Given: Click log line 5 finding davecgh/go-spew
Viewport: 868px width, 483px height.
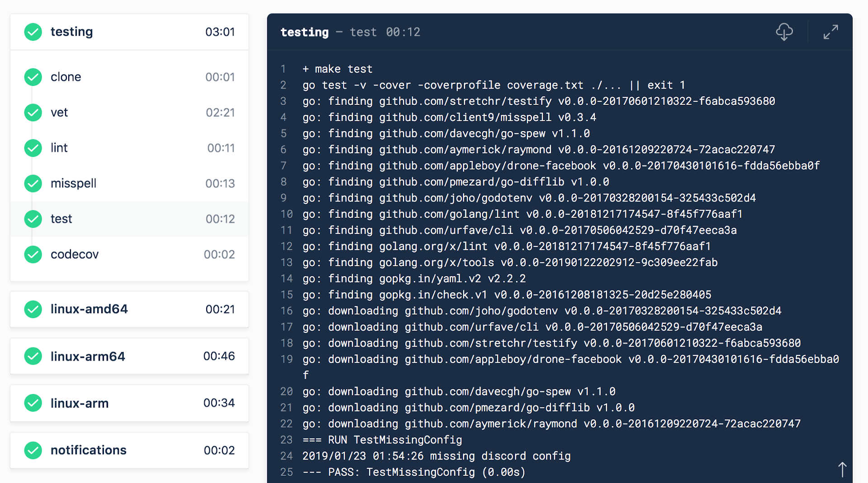Looking at the screenshot, I should (x=446, y=134).
